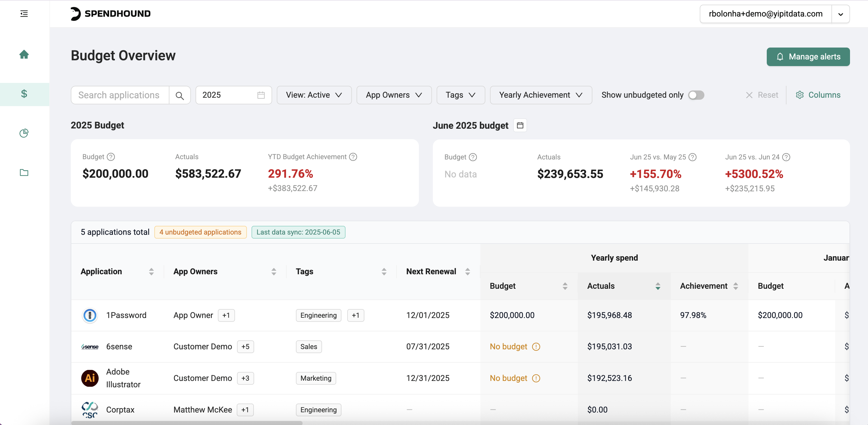Click the 6sense app logo
This screenshot has width=868, height=425.
click(90, 347)
